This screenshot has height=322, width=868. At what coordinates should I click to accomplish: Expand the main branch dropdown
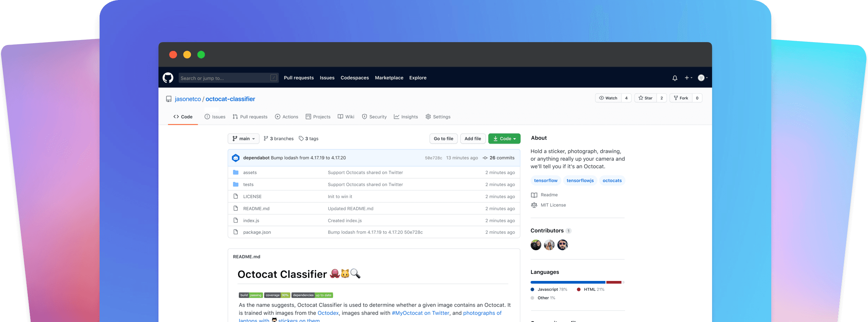[x=243, y=139]
